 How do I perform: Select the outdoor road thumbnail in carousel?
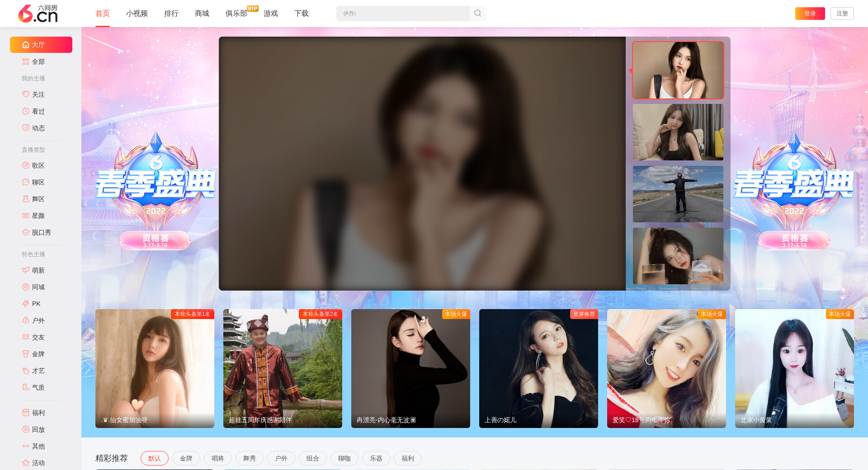pyautogui.click(x=678, y=194)
